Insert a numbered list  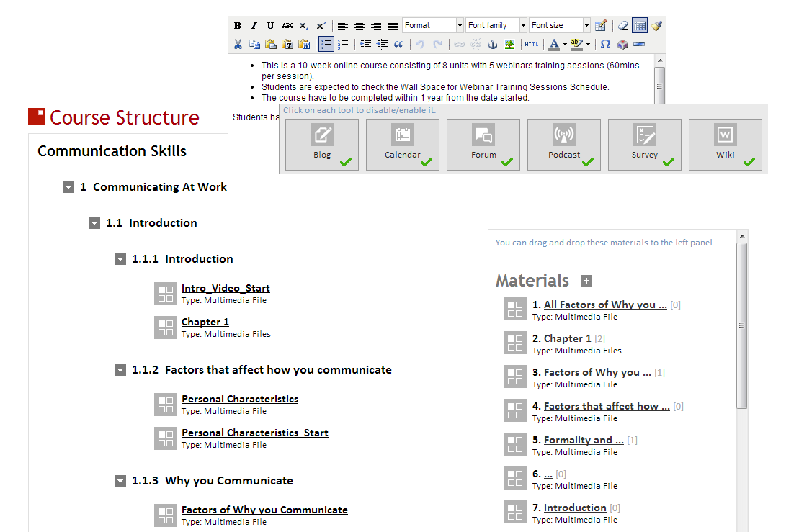click(x=343, y=45)
